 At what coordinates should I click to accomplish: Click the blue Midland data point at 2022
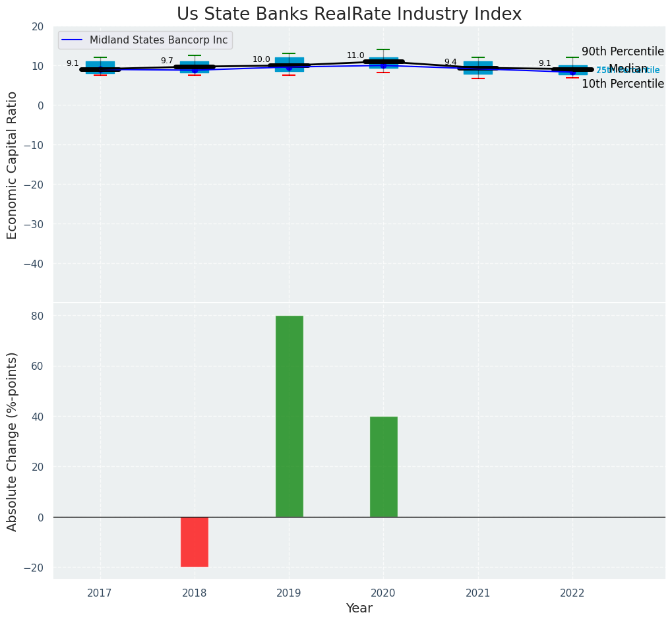pos(572,73)
